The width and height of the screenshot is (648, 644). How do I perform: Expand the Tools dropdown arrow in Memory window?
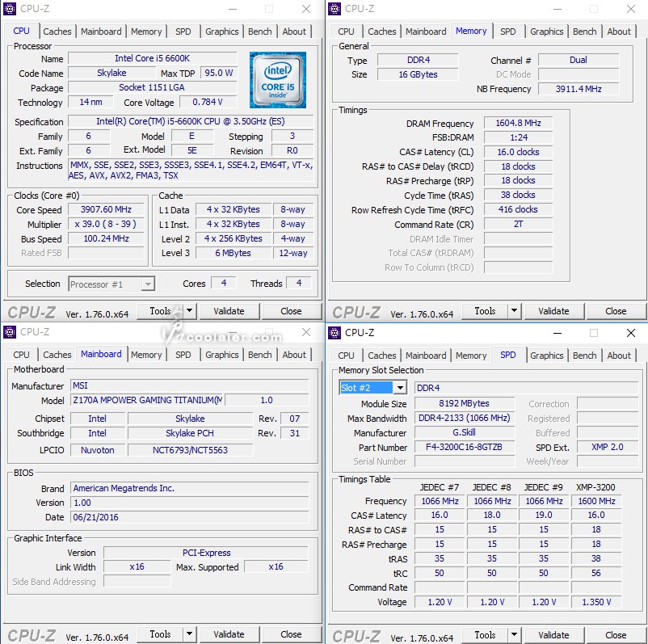514,311
